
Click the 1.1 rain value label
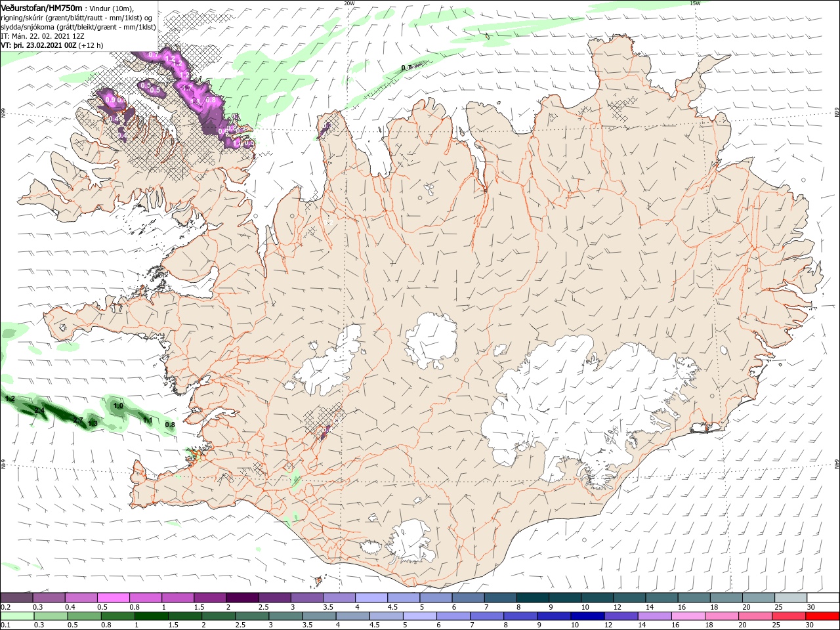click(148, 421)
